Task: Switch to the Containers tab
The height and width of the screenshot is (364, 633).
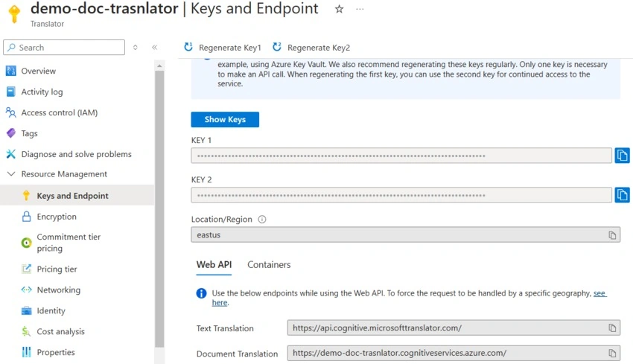Action: [269, 265]
